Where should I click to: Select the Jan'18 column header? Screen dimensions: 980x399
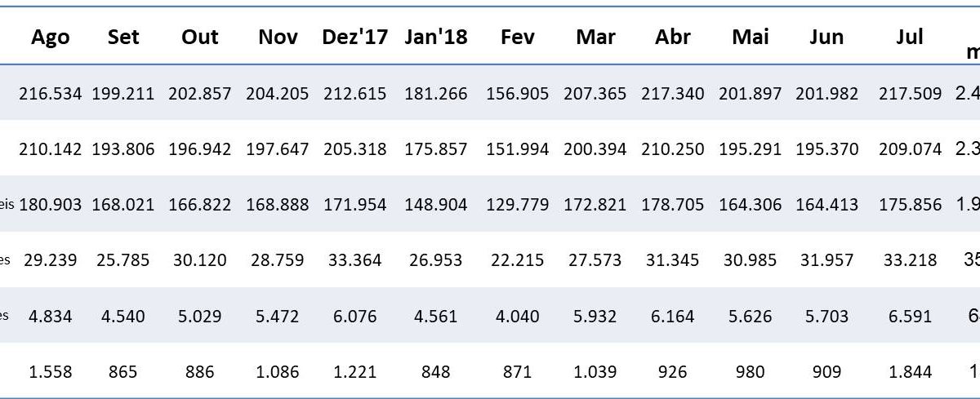[436, 37]
